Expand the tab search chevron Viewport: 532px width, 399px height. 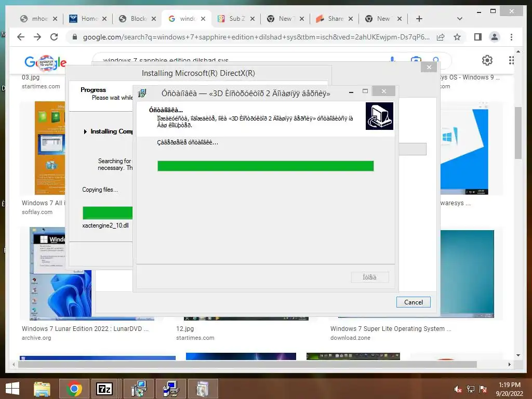click(x=460, y=19)
